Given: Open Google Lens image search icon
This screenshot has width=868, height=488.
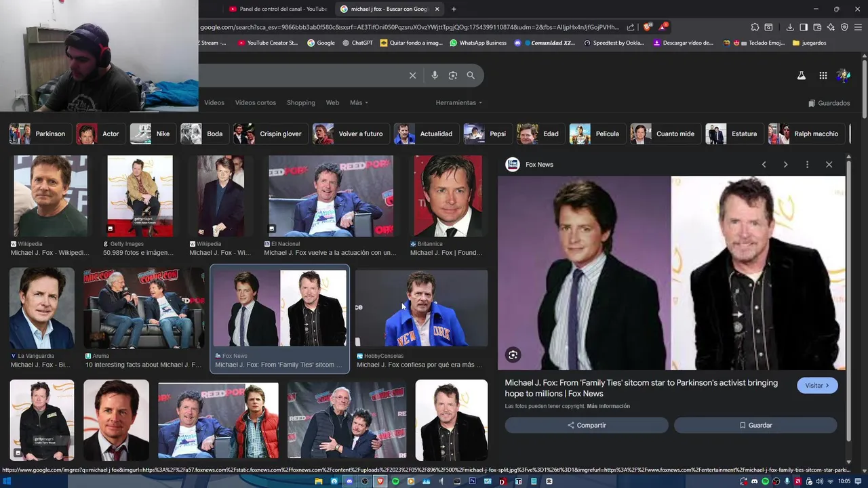Looking at the screenshot, I should pyautogui.click(x=453, y=75).
